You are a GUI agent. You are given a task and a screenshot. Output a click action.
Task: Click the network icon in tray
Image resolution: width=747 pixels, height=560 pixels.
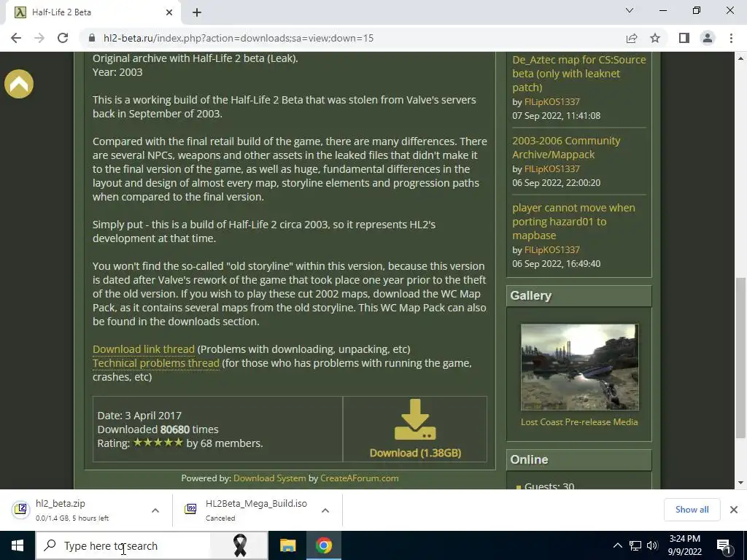coord(635,545)
